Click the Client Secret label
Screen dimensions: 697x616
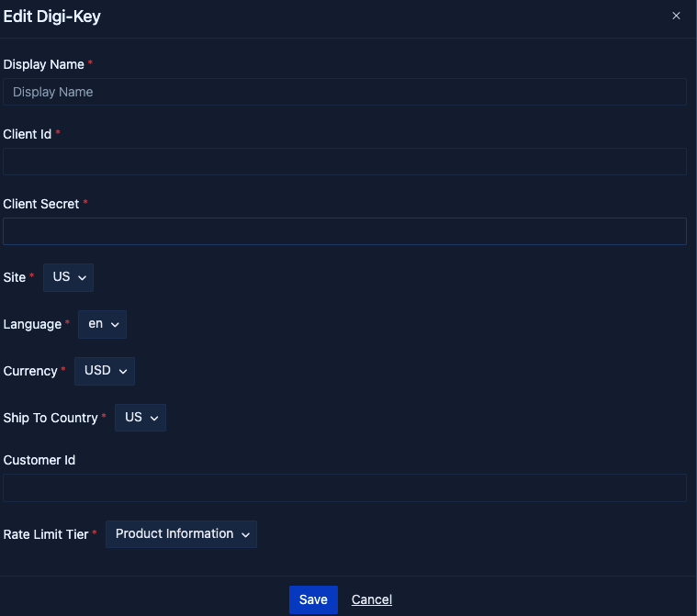point(41,204)
